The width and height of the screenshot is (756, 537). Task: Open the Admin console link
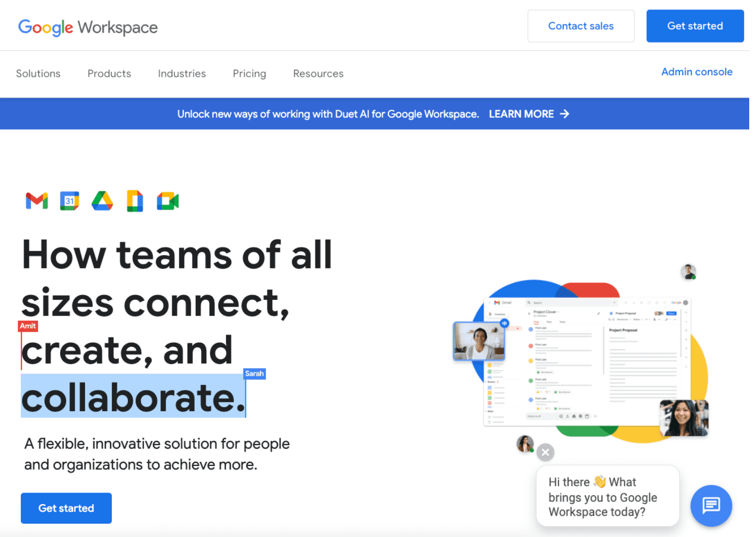pyautogui.click(x=696, y=72)
